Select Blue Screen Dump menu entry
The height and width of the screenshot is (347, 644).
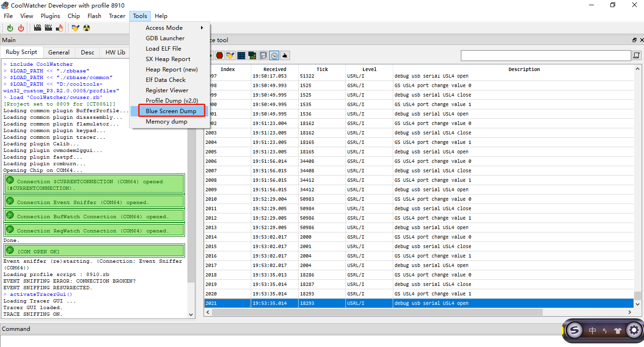pyautogui.click(x=170, y=111)
